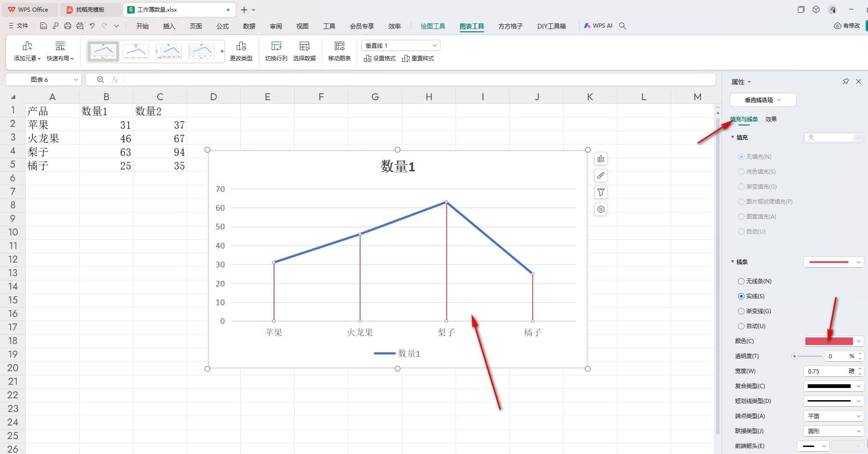The height and width of the screenshot is (454, 868).
Task: Click 重置样式 (Reset Style) button
Action: click(418, 59)
